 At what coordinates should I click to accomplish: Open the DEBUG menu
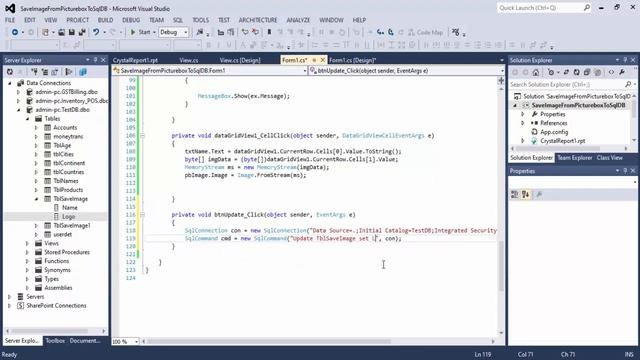pos(131,20)
